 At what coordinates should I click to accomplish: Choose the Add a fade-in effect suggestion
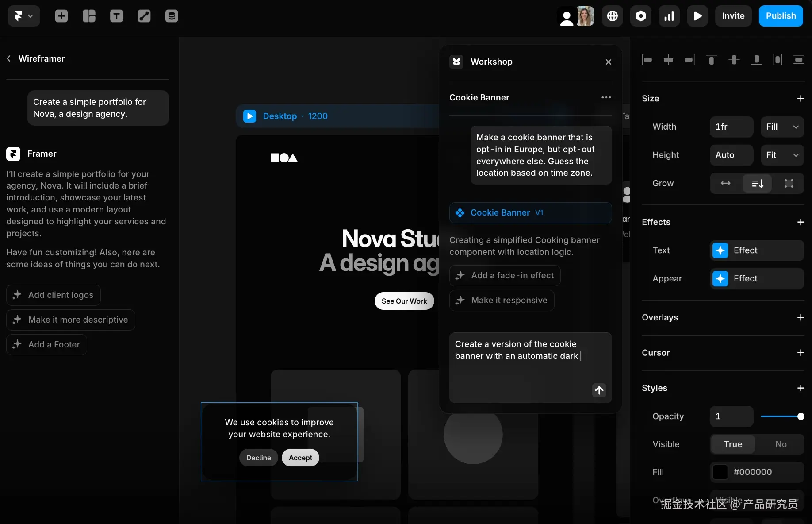pos(505,276)
